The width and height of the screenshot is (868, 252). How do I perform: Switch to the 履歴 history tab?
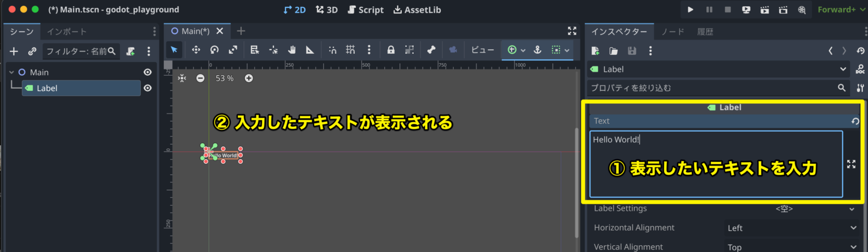coord(705,32)
